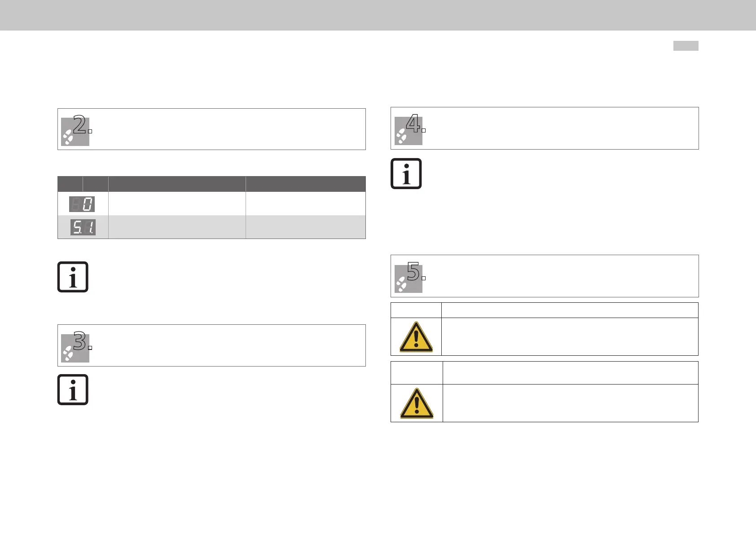Tick the small checkbox beside number 3
The image size is (756, 535).
[90, 348]
